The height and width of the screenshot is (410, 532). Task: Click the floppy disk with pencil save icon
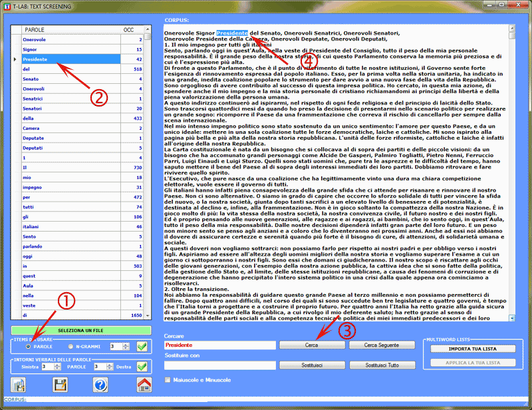61,385
